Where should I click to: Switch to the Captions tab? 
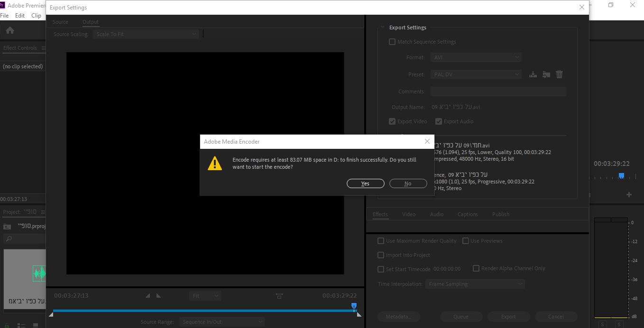click(x=468, y=214)
